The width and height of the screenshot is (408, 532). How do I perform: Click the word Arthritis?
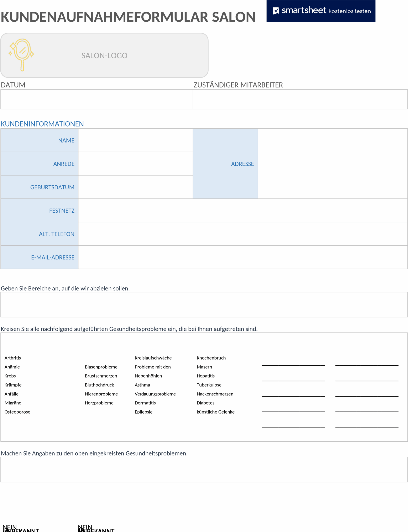point(13,358)
